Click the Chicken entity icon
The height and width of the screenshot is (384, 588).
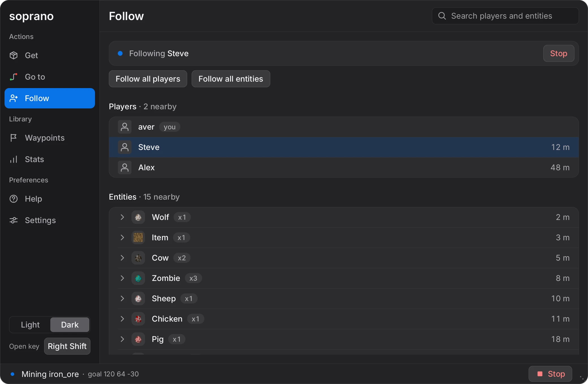[x=138, y=319]
